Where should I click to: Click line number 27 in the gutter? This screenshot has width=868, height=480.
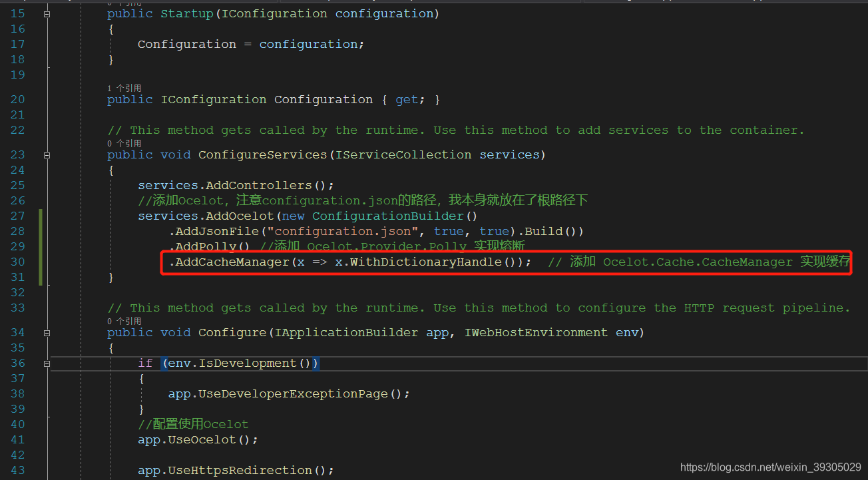tap(18, 216)
